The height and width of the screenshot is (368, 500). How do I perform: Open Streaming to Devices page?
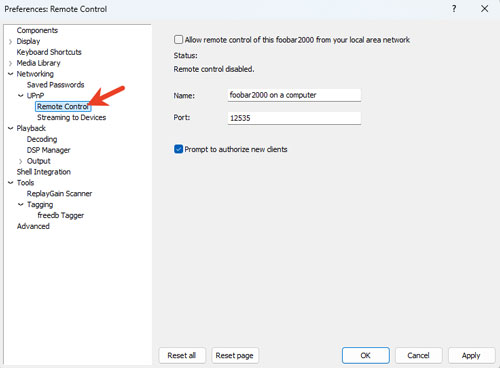pos(71,117)
